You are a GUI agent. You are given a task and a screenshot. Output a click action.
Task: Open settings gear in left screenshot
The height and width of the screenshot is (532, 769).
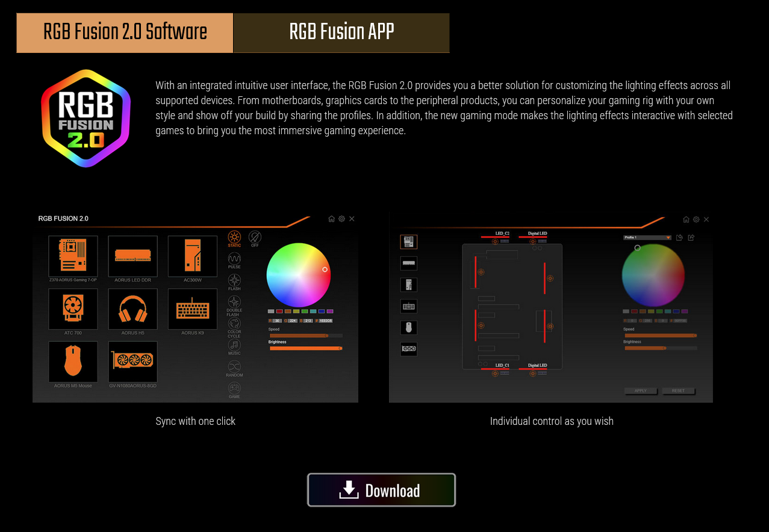click(341, 218)
